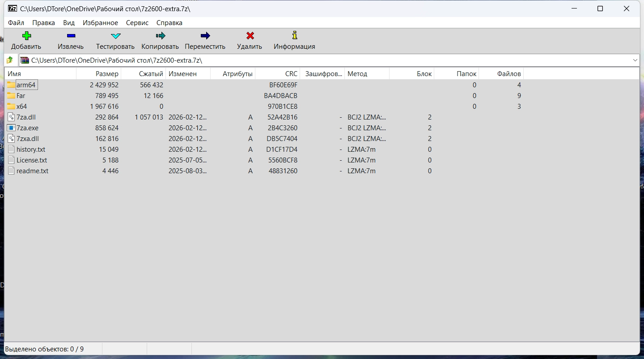Sort files by the Блок column header
The width and height of the screenshot is (644, 359).
[411, 74]
